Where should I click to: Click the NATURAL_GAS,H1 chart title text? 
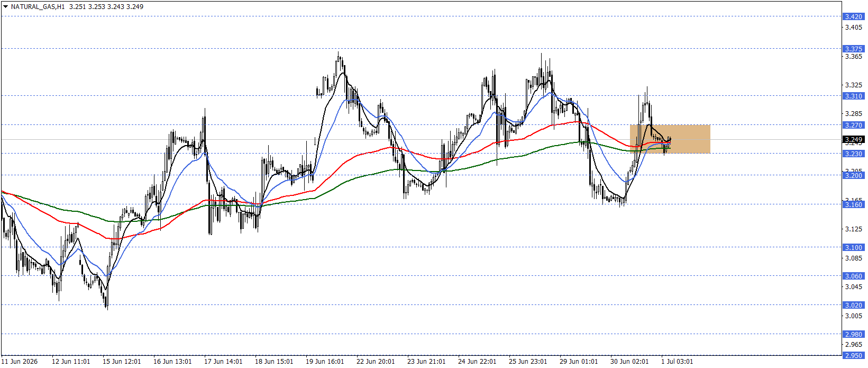38,7
